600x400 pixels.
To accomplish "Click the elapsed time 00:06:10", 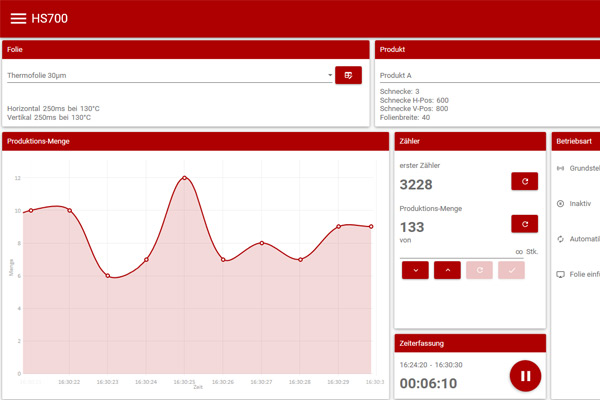I will click(428, 383).
